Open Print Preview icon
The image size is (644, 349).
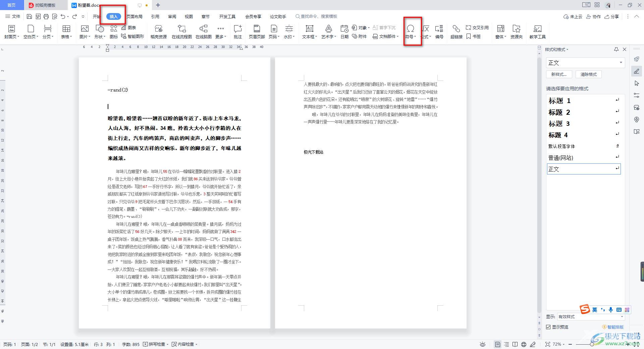(x=55, y=16)
